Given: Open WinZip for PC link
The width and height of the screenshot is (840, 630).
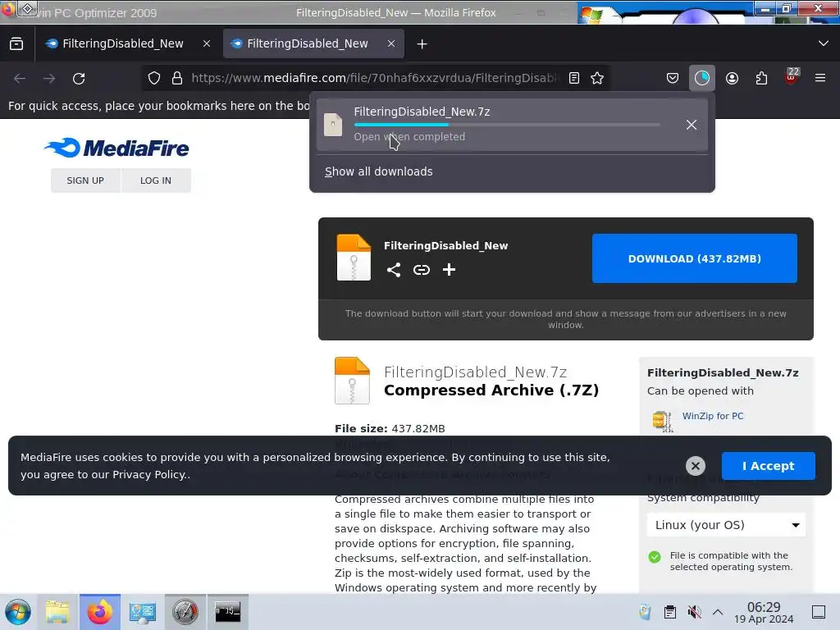Looking at the screenshot, I should coord(713,416).
